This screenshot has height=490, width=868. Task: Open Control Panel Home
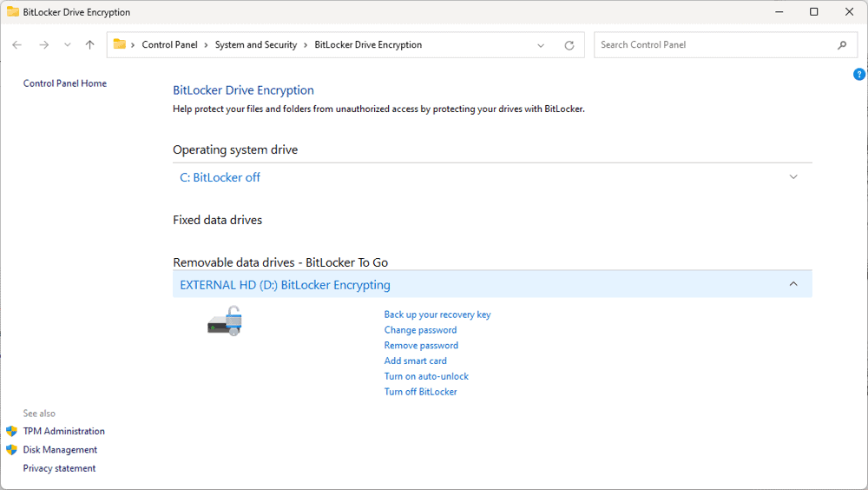(x=65, y=83)
